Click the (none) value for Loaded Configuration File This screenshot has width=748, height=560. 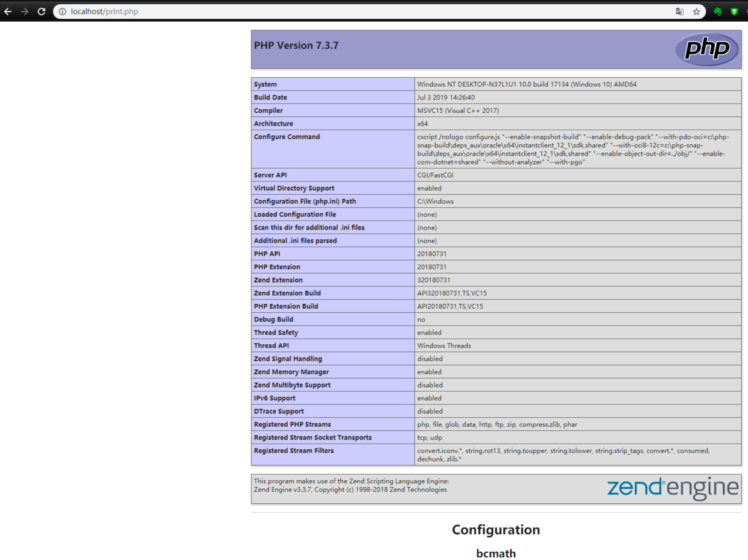pyautogui.click(x=427, y=215)
